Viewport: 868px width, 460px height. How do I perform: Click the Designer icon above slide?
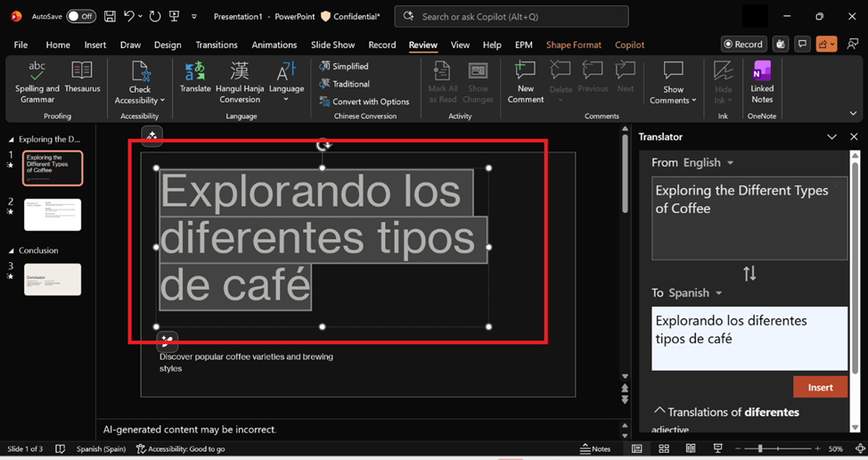pos(151,136)
